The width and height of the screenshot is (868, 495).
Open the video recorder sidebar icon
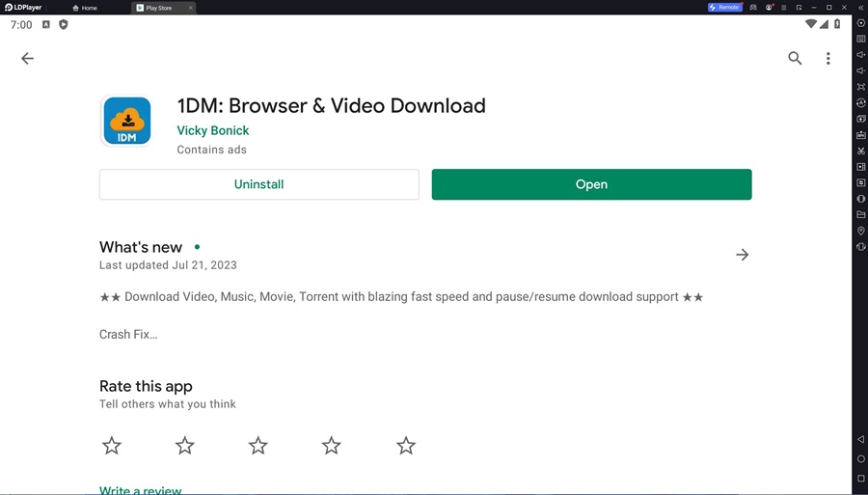tap(861, 167)
